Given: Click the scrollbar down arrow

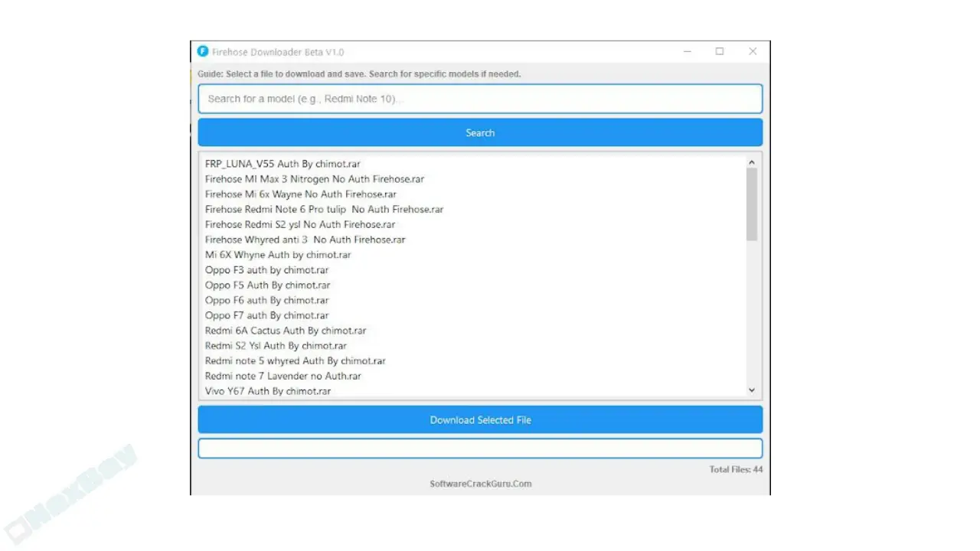Looking at the screenshot, I should [x=751, y=390].
